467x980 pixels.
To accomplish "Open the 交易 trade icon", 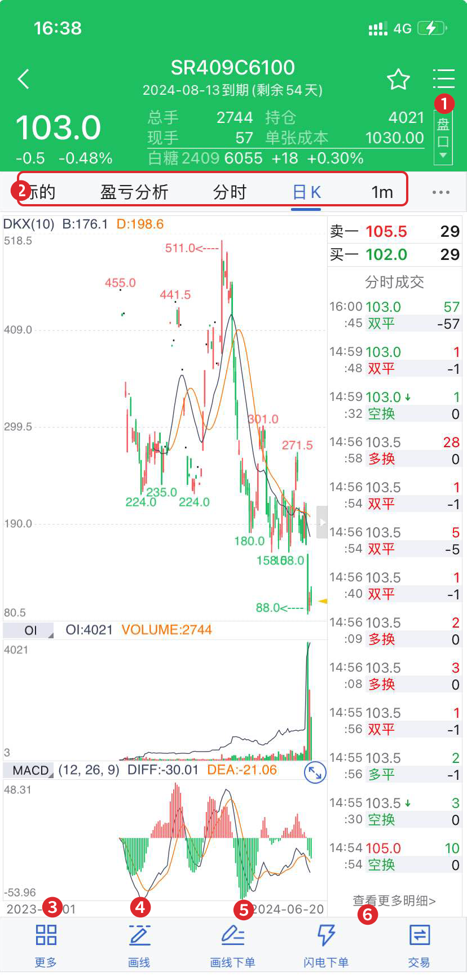I will coord(419,945).
